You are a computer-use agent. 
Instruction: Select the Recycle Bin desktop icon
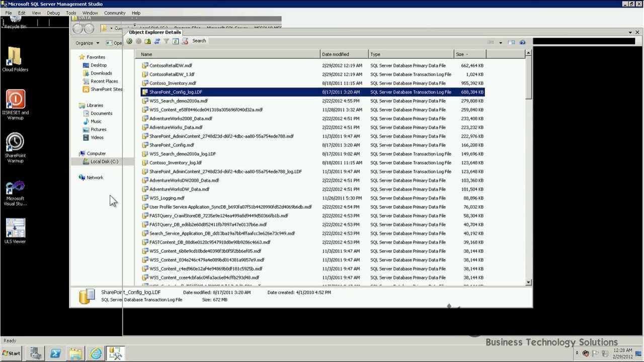15,23
